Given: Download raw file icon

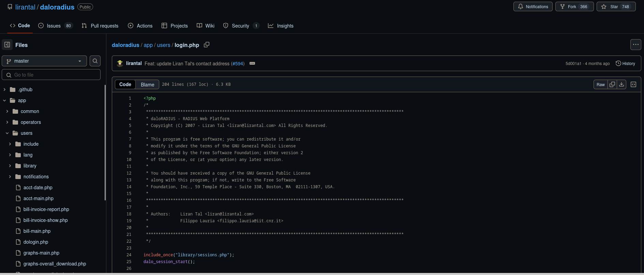Looking at the screenshot, I should [x=621, y=84].
